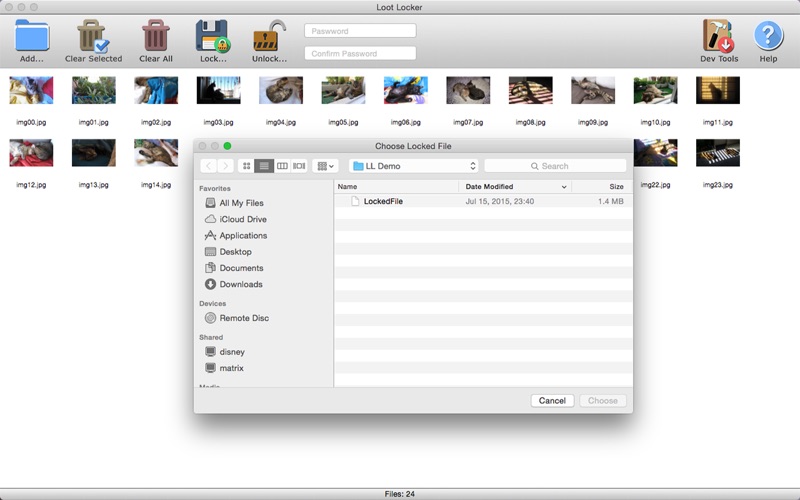Image resolution: width=800 pixels, height=500 pixels.
Task: Select the LockedFile entry in the list
Action: tap(382, 201)
